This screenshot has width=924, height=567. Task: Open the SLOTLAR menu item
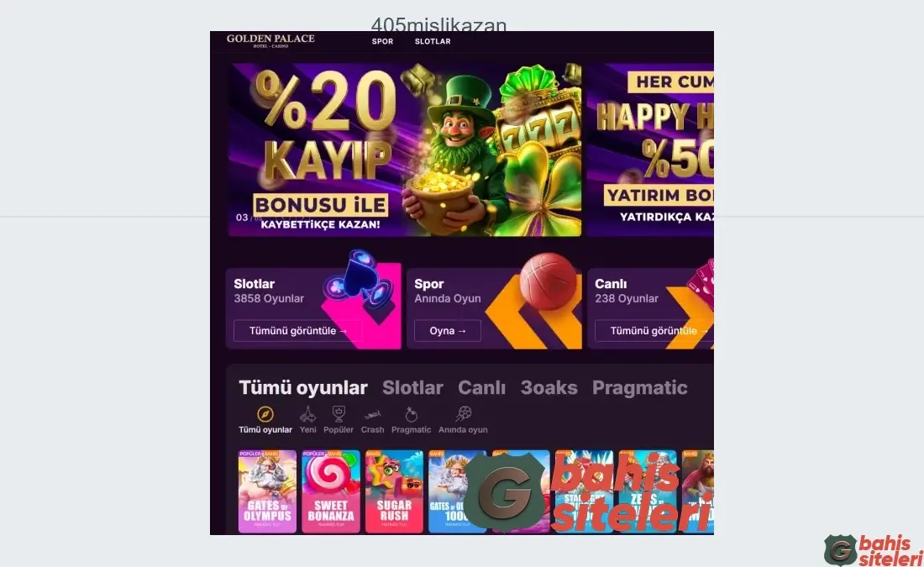433,41
